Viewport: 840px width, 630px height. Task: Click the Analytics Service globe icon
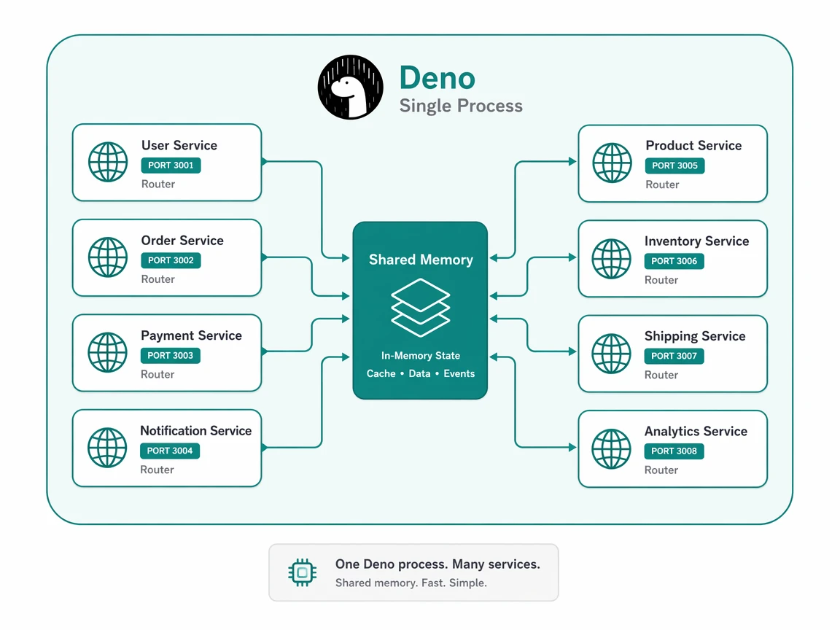pos(611,449)
